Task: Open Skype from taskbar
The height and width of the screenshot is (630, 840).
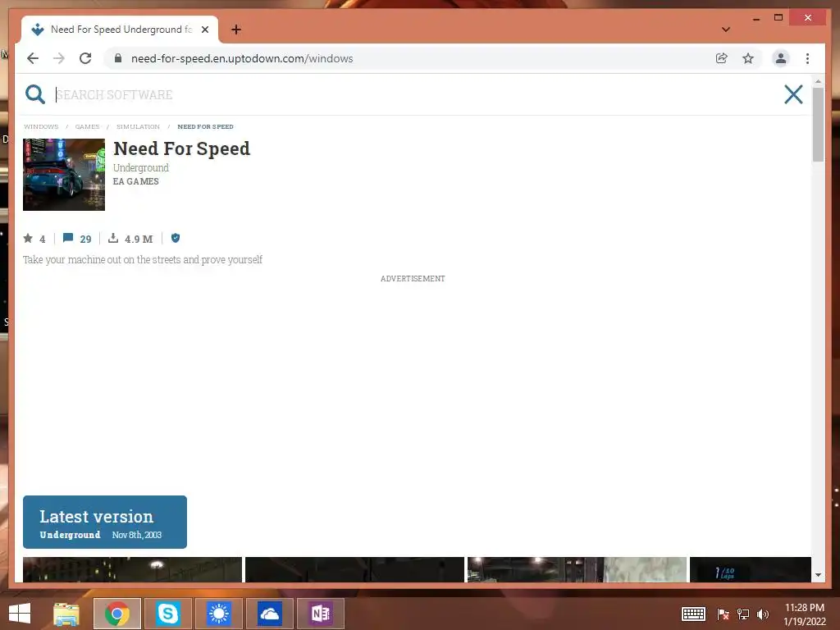Action: tap(167, 614)
